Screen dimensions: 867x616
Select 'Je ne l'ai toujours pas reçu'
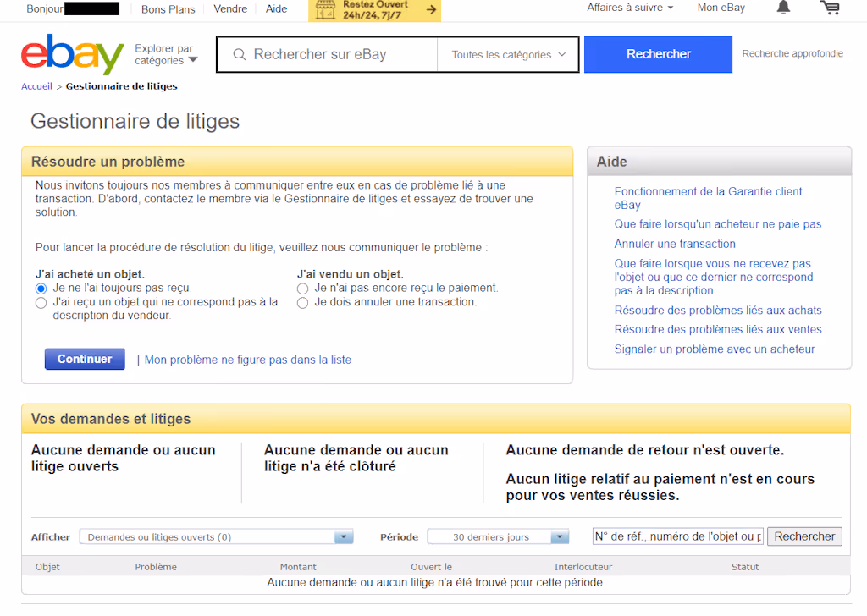(40, 288)
